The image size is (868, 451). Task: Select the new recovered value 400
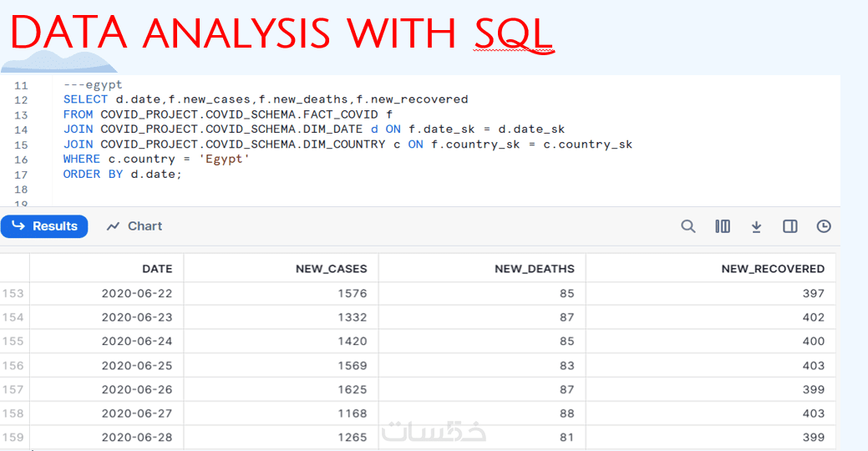[x=814, y=342]
